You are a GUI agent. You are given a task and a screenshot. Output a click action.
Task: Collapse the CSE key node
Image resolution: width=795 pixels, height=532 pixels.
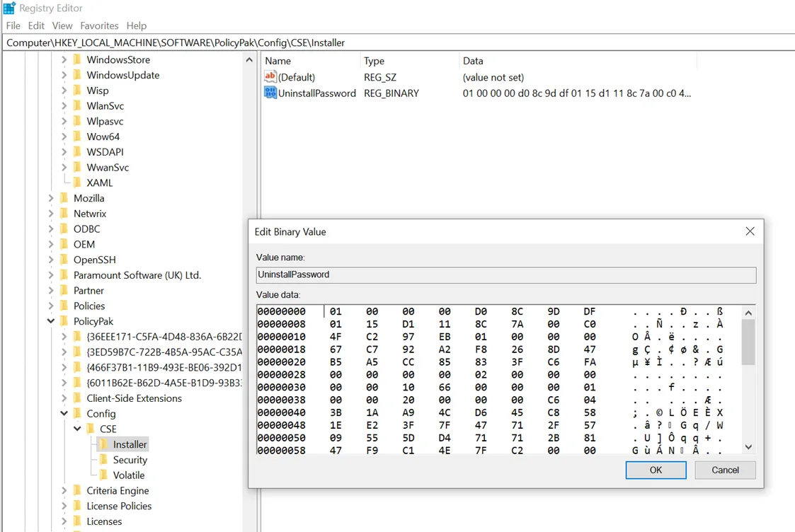(x=78, y=429)
